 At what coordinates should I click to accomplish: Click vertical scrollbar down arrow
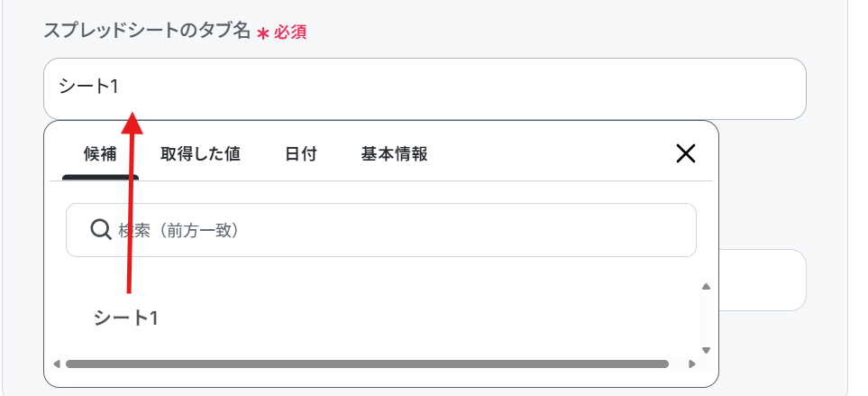coord(706,350)
